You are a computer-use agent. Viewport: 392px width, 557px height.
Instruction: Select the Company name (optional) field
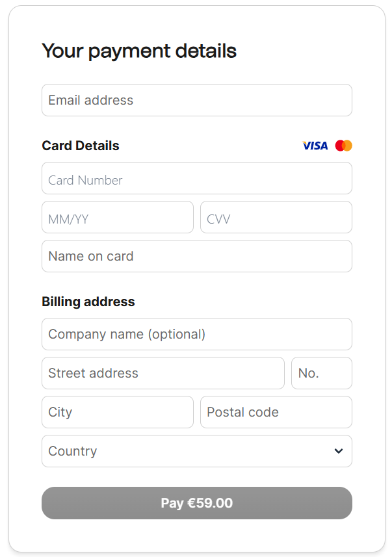196,334
